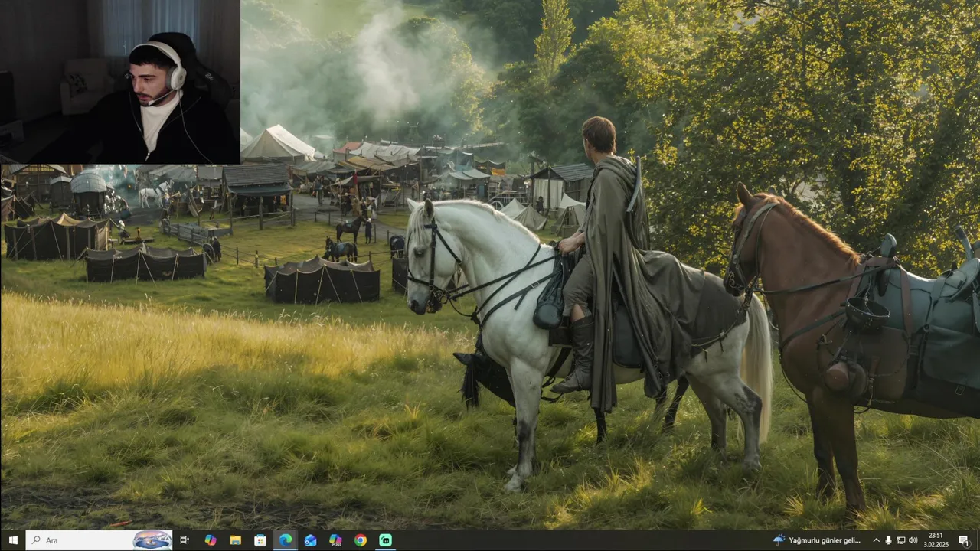This screenshot has height=551, width=980.
Task: Switch to Microsoft Edge on the taskbar
Action: click(286, 540)
